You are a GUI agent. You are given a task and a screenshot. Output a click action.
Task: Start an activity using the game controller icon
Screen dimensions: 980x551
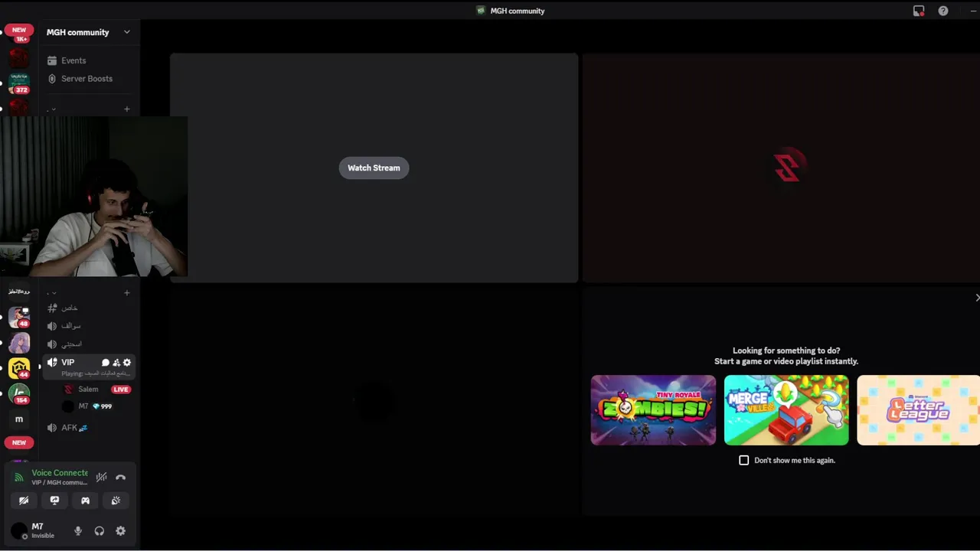point(85,500)
